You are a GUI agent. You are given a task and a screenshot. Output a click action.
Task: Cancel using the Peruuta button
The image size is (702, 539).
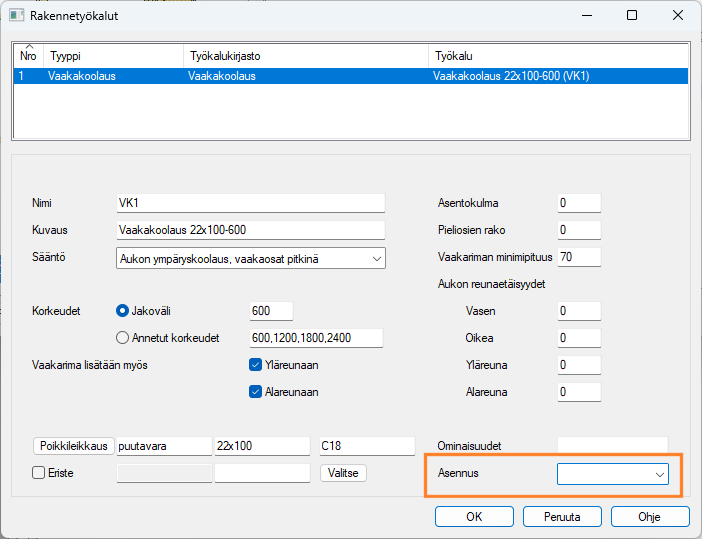point(560,517)
